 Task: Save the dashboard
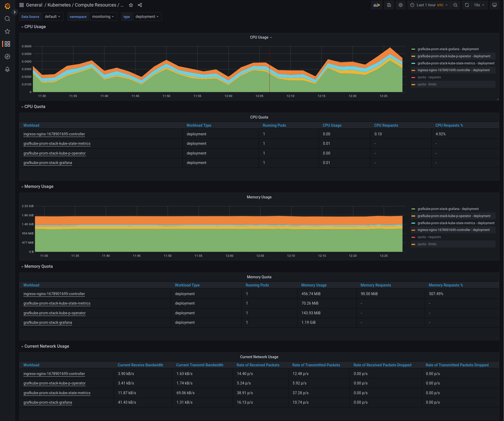389,5
